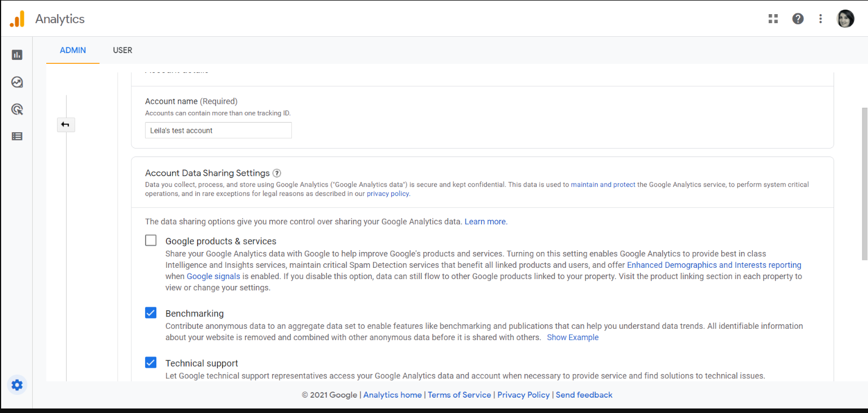This screenshot has width=868, height=413.
Task: Click the back arrow button
Action: point(66,124)
